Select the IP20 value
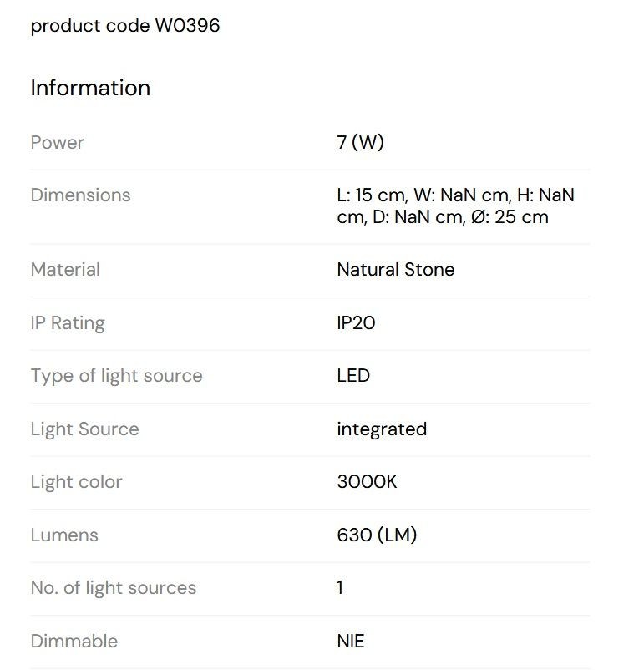The height and width of the screenshot is (670, 644). (356, 323)
